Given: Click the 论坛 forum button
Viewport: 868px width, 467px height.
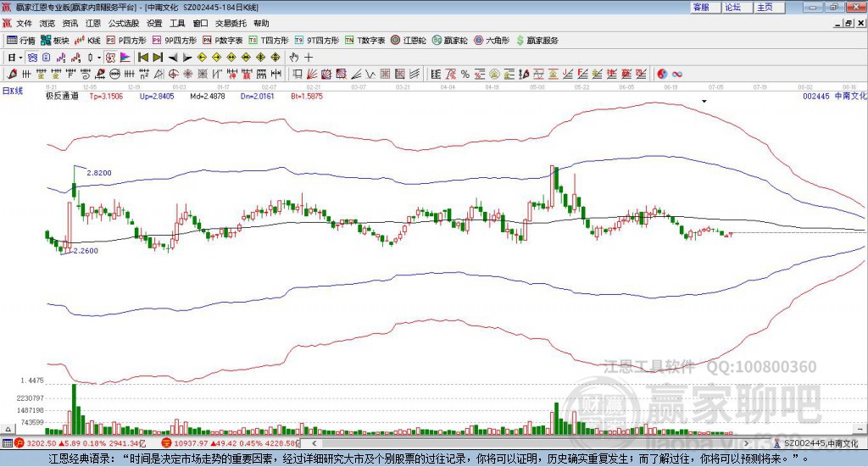Looking at the screenshot, I should (737, 7).
